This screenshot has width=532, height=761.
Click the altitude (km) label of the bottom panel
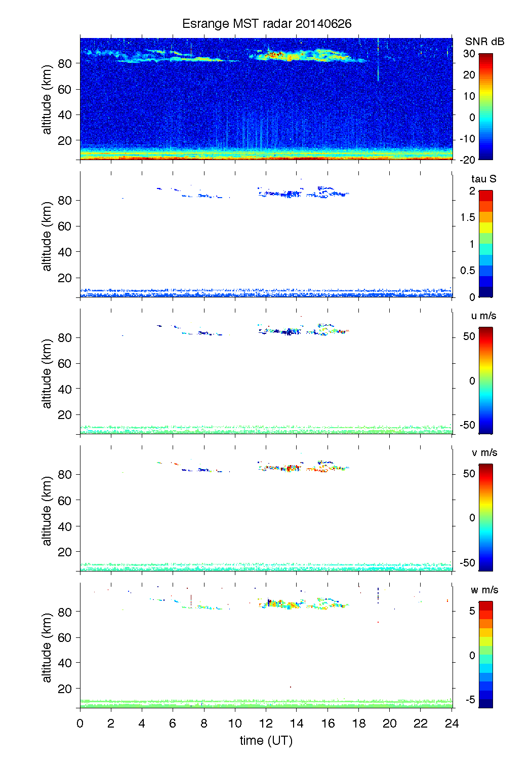click(x=47, y=648)
